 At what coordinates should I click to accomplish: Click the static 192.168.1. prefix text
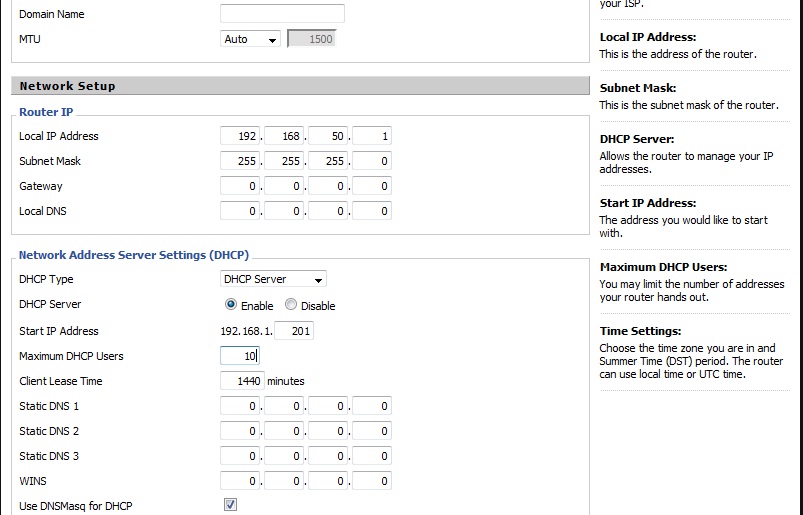[x=246, y=331]
